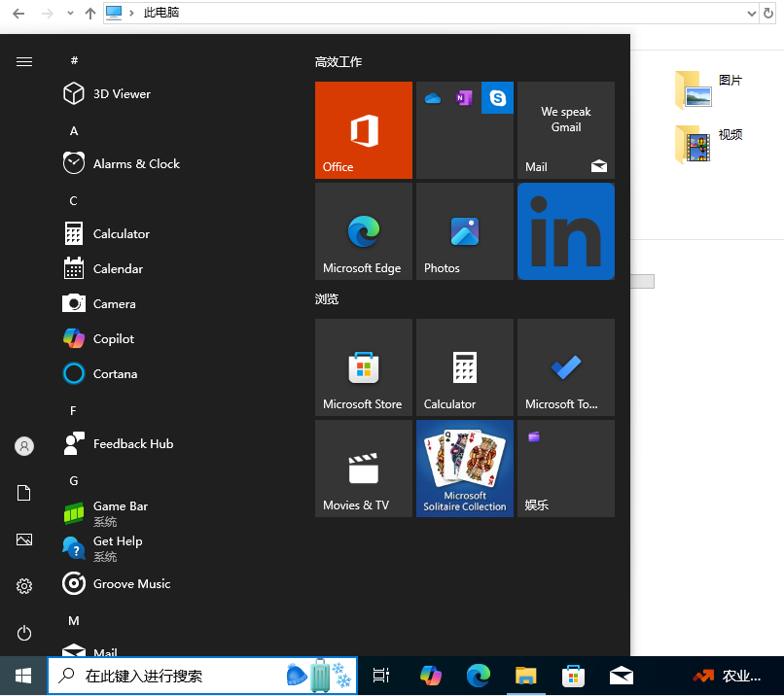Play Microsoft Solitaire Collection tile

(465, 469)
